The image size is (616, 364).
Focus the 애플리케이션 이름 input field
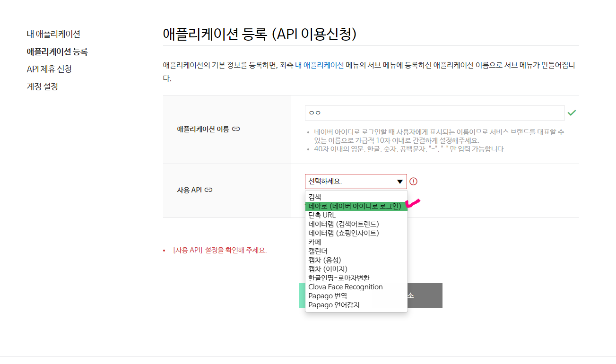click(434, 113)
